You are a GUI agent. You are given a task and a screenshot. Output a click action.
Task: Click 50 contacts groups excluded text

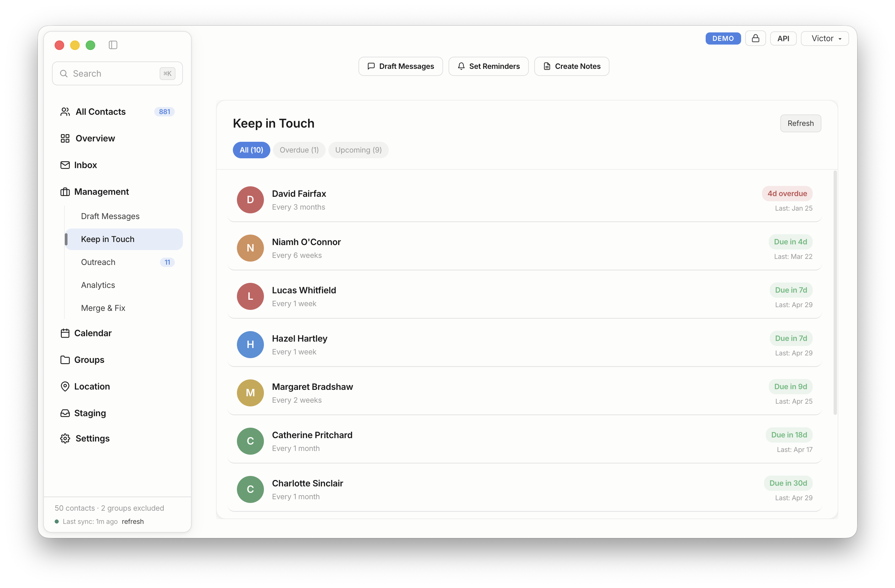pos(109,508)
